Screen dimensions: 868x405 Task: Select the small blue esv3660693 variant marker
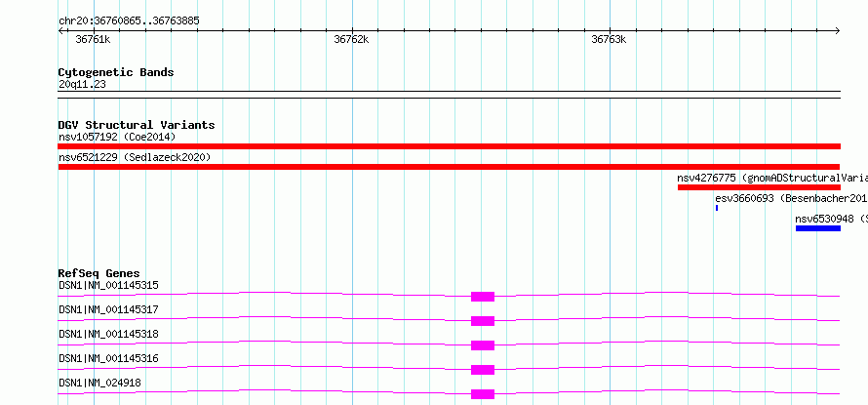click(x=717, y=208)
